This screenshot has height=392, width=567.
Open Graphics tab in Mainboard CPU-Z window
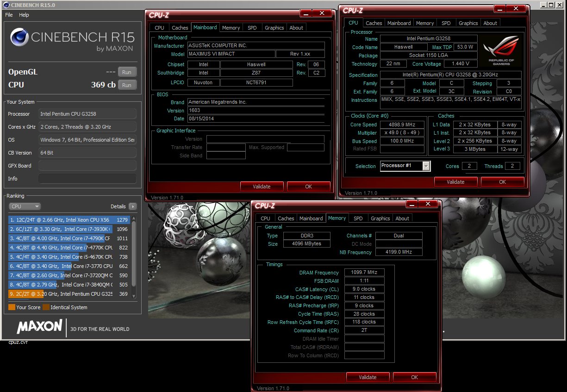(x=274, y=28)
